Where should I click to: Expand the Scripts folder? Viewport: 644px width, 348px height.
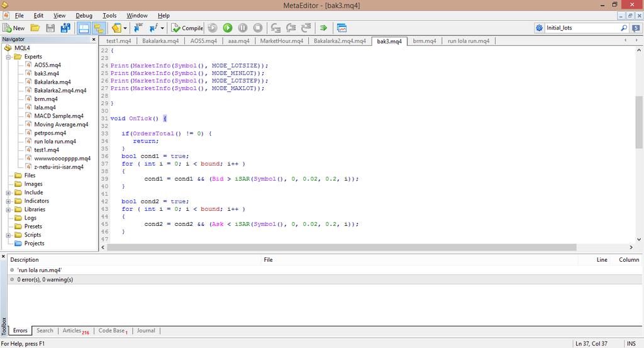pos(8,235)
